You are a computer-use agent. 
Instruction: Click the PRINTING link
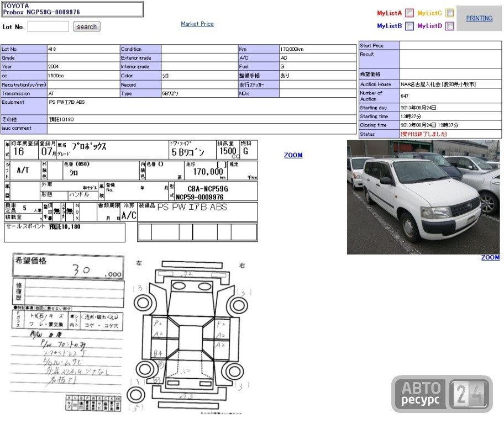[x=479, y=18]
